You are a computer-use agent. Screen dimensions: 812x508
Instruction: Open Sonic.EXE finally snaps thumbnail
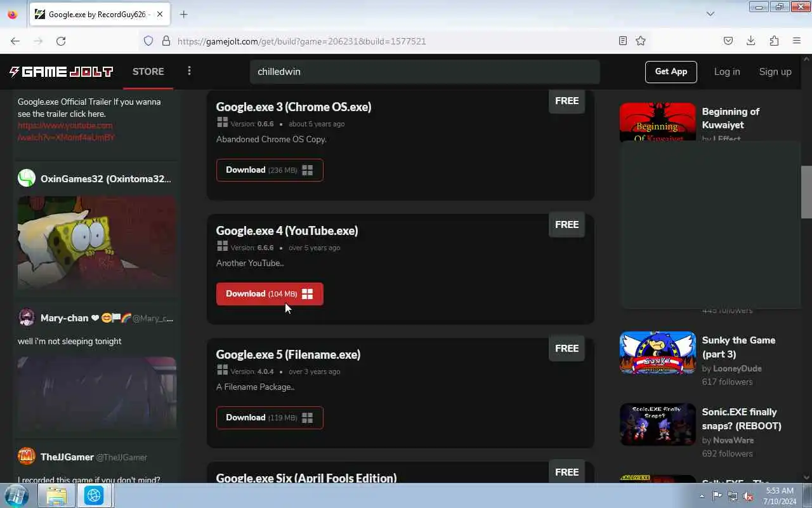[x=658, y=425]
